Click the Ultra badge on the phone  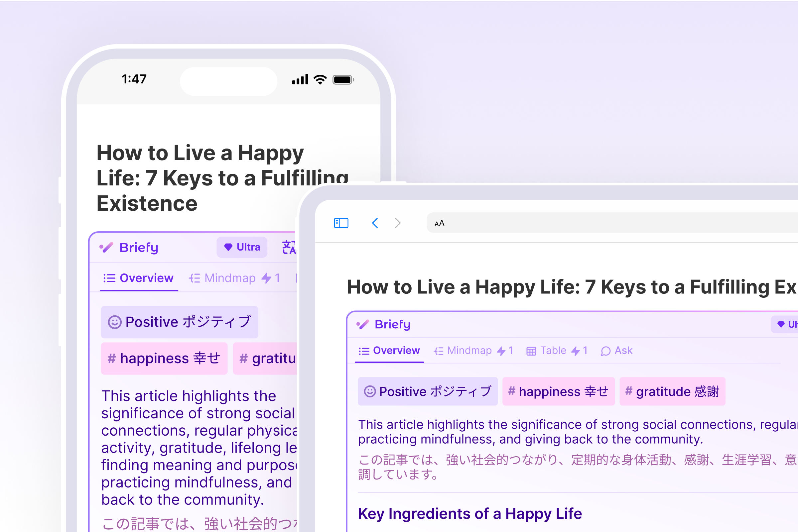[x=242, y=247]
